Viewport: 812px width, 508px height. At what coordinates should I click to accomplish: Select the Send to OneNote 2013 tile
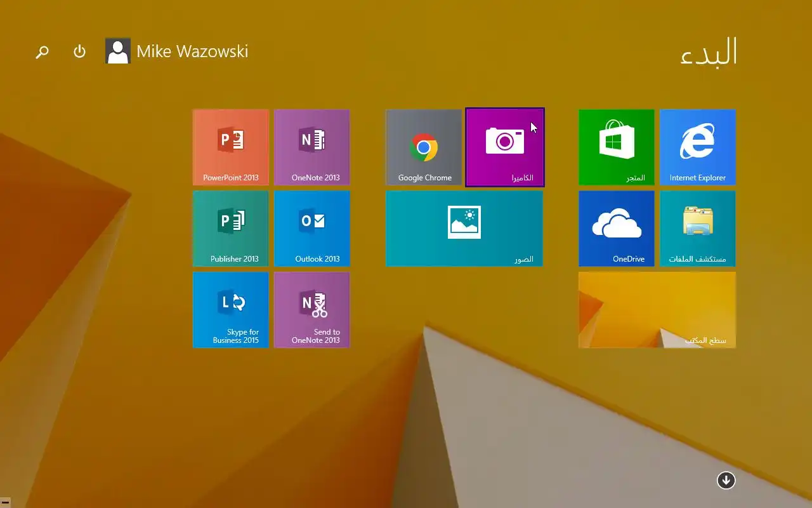click(x=312, y=310)
